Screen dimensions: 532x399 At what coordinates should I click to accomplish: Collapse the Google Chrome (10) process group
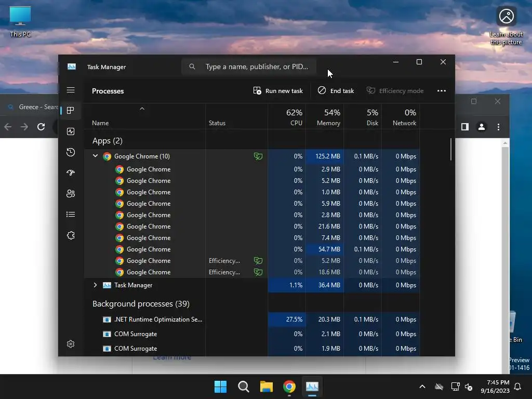96,156
